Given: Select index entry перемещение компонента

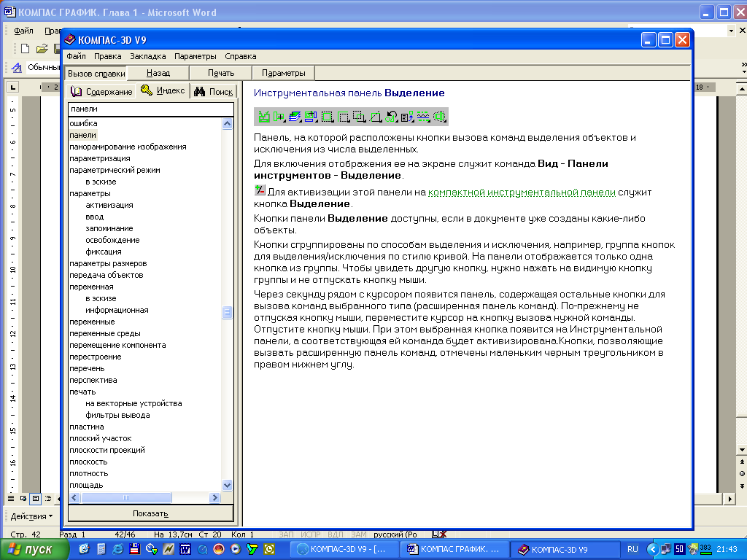Looking at the screenshot, I should (117, 345).
